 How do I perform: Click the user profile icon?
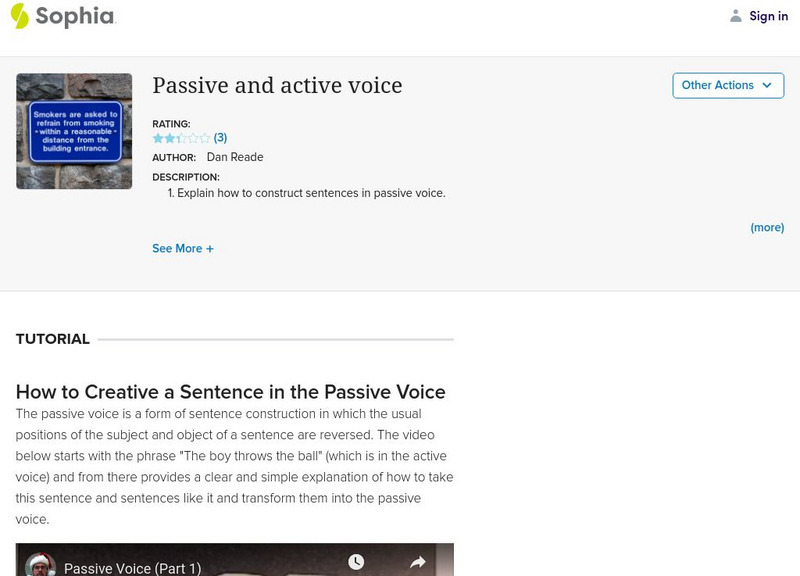click(736, 16)
